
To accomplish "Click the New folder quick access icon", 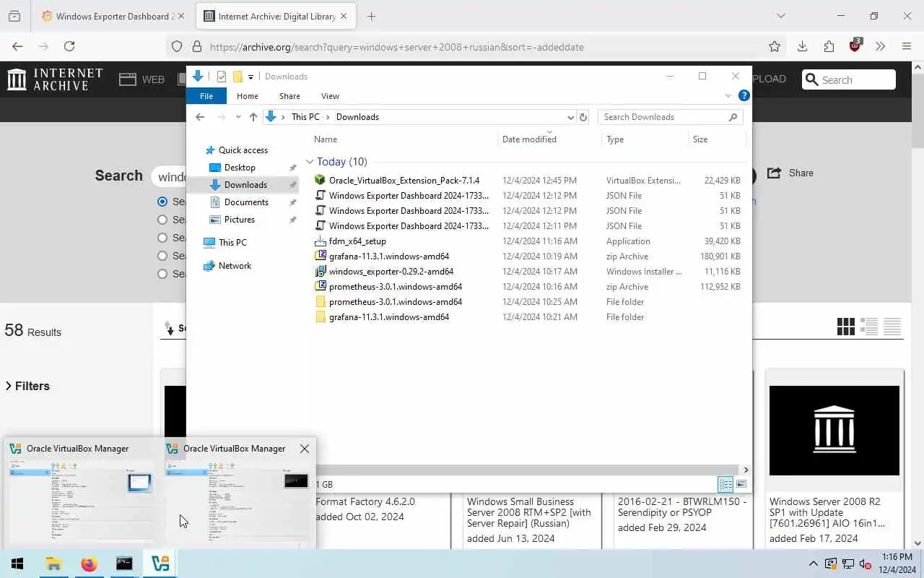I will coord(237,77).
